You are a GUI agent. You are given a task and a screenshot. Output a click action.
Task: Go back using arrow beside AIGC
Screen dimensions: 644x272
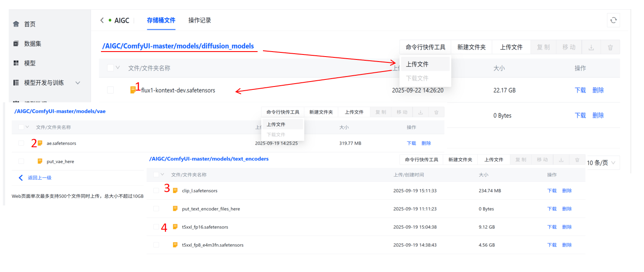[x=102, y=20]
